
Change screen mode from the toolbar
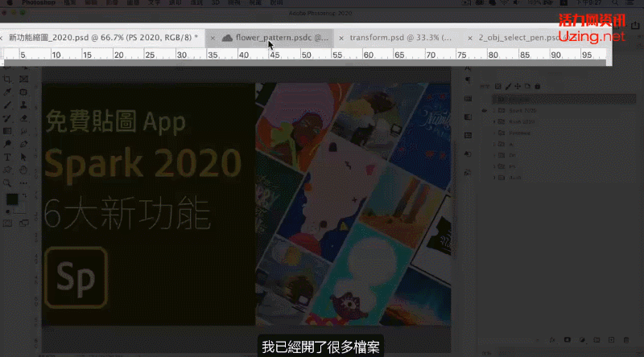pos(24,224)
